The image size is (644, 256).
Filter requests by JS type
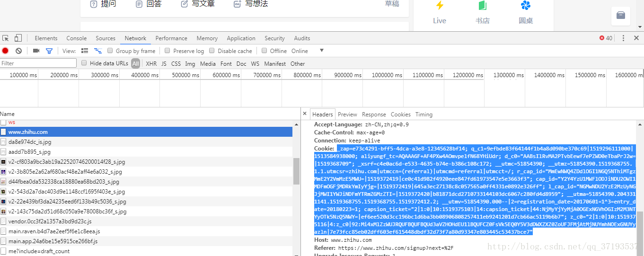pos(164,63)
